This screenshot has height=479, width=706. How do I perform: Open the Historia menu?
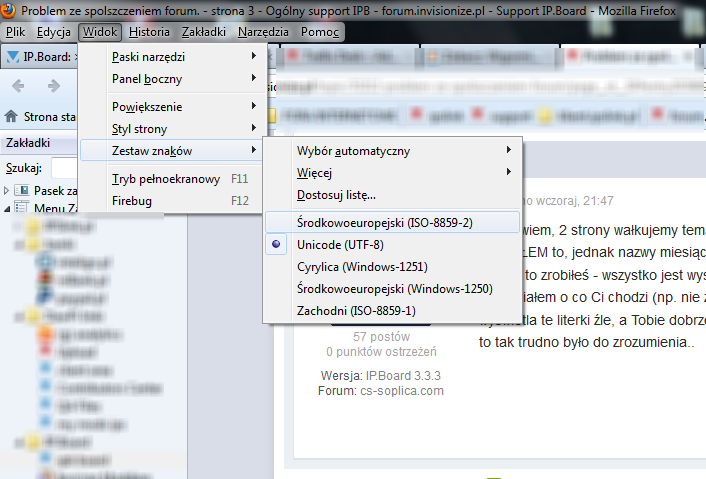click(x=149, y=32)
